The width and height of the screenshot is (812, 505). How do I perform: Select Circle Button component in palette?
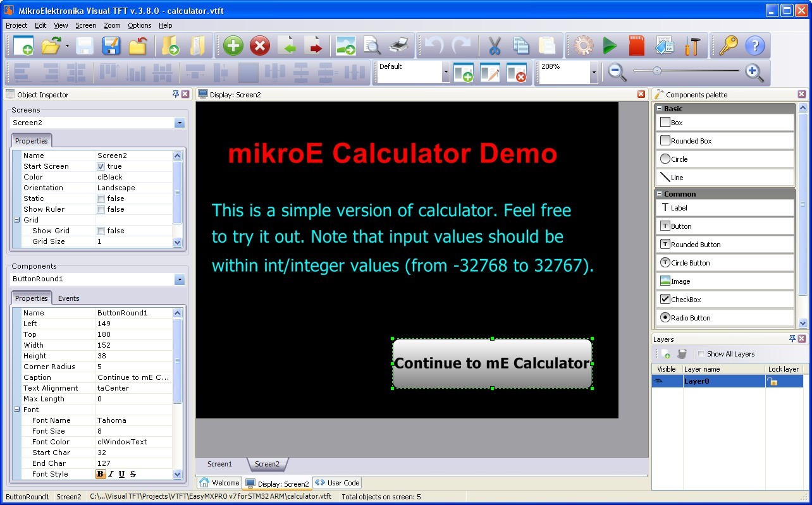coord(725,263)
